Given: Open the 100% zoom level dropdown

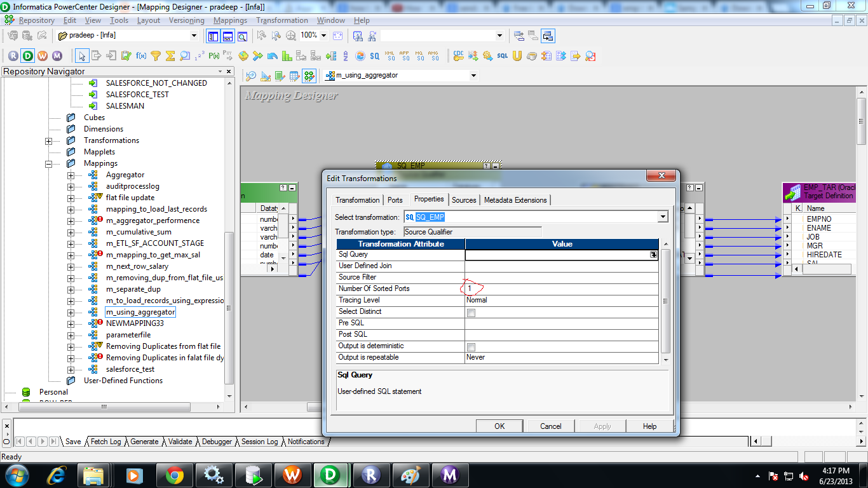Looking at the screenshot, I should [x=323, y=36].
